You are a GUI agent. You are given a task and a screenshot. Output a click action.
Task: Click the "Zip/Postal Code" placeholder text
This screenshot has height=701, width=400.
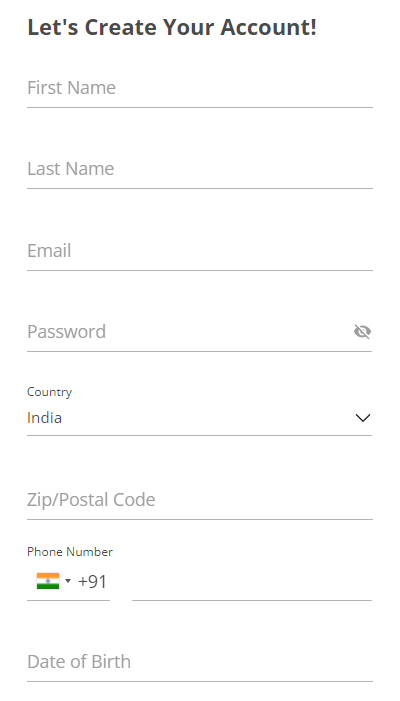coord(91,500)
